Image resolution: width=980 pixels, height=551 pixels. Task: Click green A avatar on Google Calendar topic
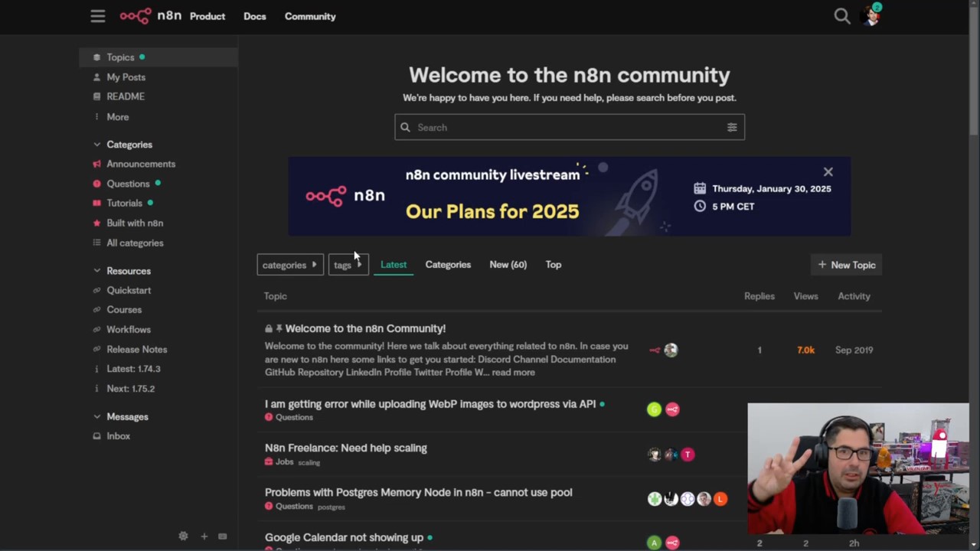[654, 543]
